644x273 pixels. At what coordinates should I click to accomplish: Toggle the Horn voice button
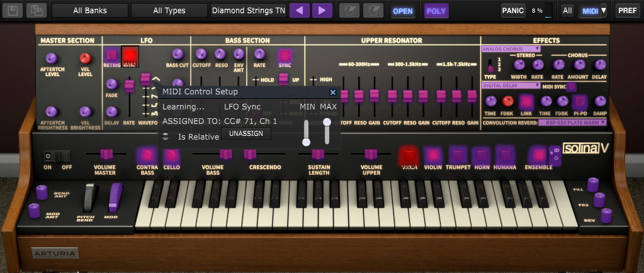coord(481,155)
